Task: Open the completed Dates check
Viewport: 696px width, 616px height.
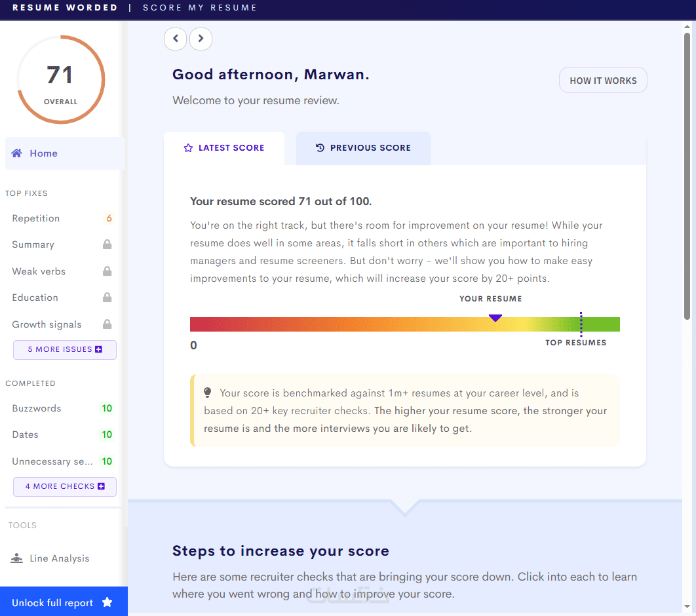Action: (62, 434)
